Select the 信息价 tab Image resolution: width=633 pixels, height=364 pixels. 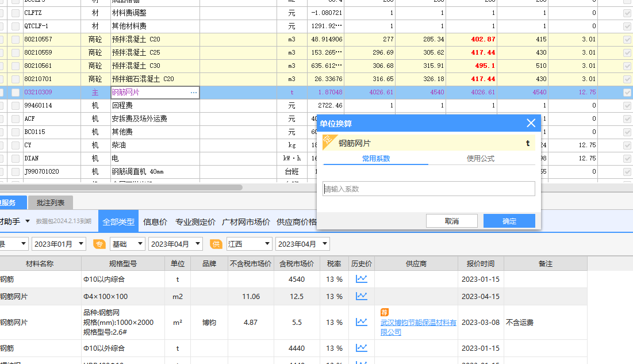[x=155, y=222]
